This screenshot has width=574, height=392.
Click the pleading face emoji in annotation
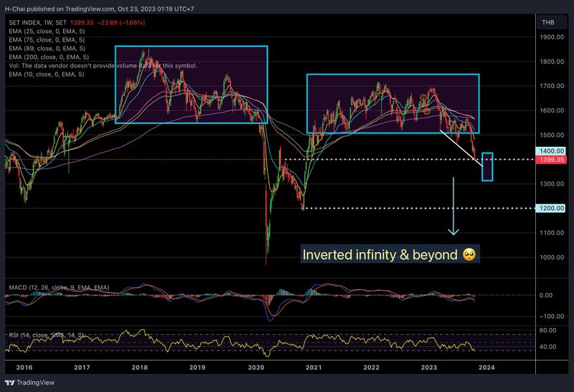(470, 254)
